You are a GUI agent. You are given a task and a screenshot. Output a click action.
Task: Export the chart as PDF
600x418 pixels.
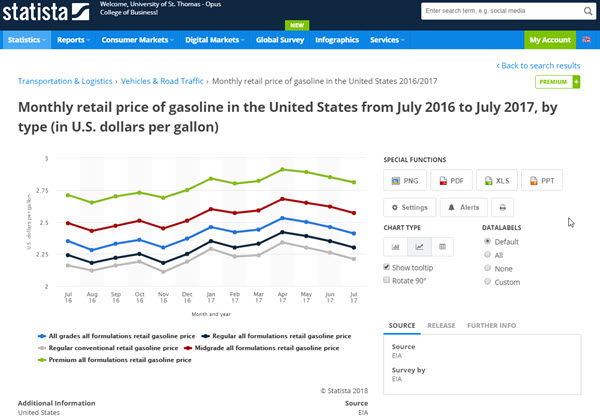point(451,181)
